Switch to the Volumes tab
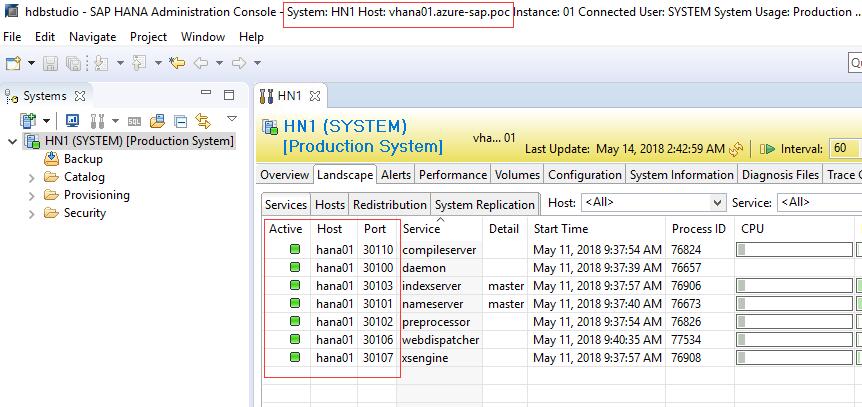Image resolution: width=862 pixels, height=407 pixels. pyautogui.click(x=517, y=175)
